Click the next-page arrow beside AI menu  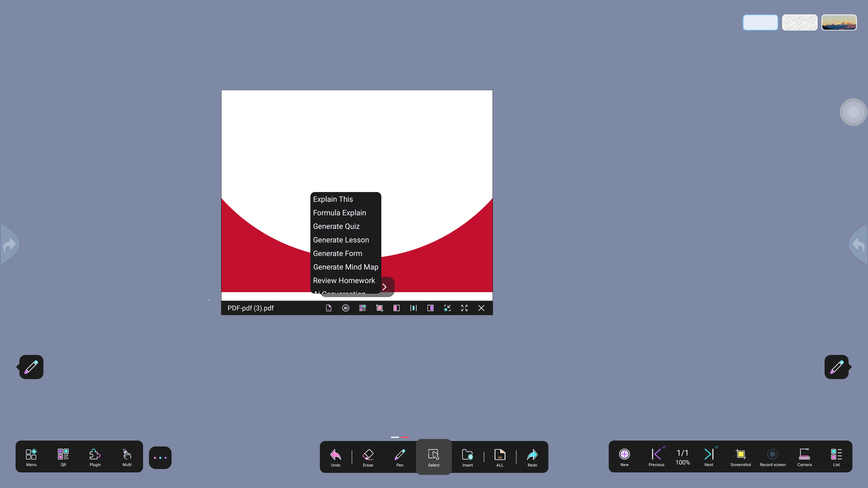pyautogui.click(x=385, y=287)
